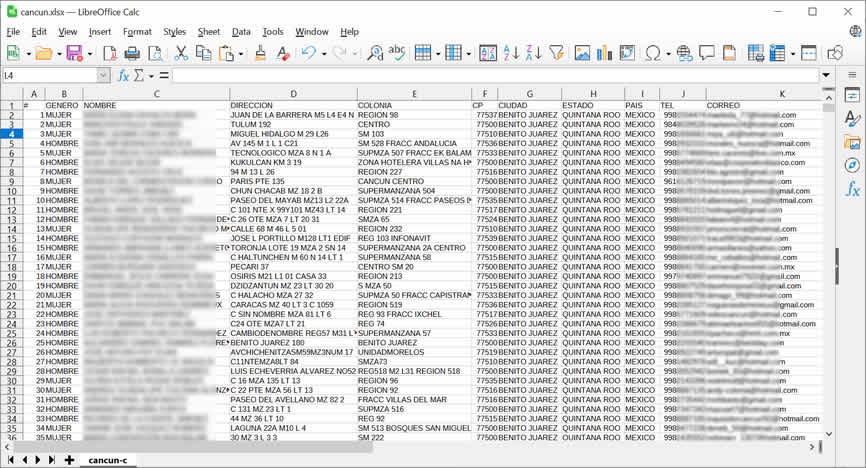This screenshot has width=866, height=468.
Task: Open the Sidebar Settings hamburger menu
Action: tap(852, 75)
